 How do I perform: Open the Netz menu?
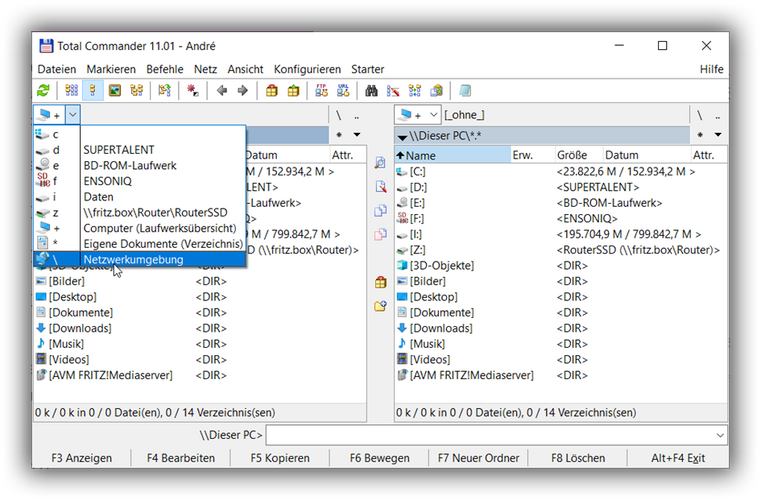tap(205, 69)
